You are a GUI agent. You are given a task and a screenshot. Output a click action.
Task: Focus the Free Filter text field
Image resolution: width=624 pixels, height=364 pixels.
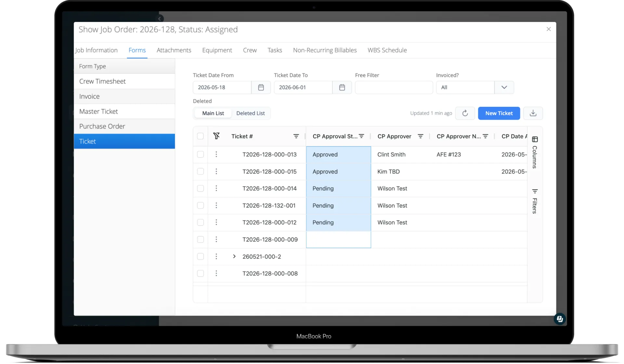pos(394,87)
